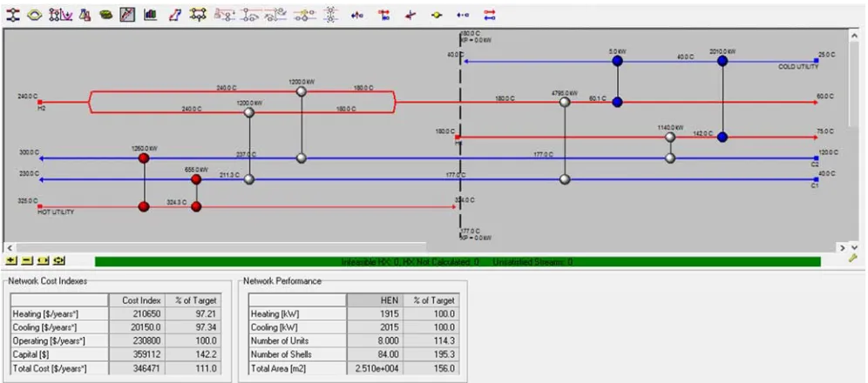Click the Cost Index column header
The image size is (868, 383).
click(x=143, y=300)
